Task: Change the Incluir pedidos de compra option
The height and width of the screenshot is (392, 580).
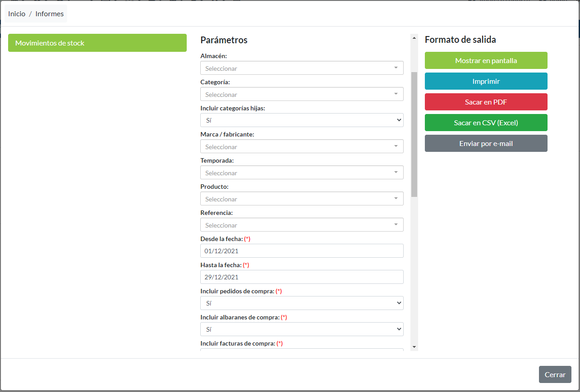Action: 301,303
